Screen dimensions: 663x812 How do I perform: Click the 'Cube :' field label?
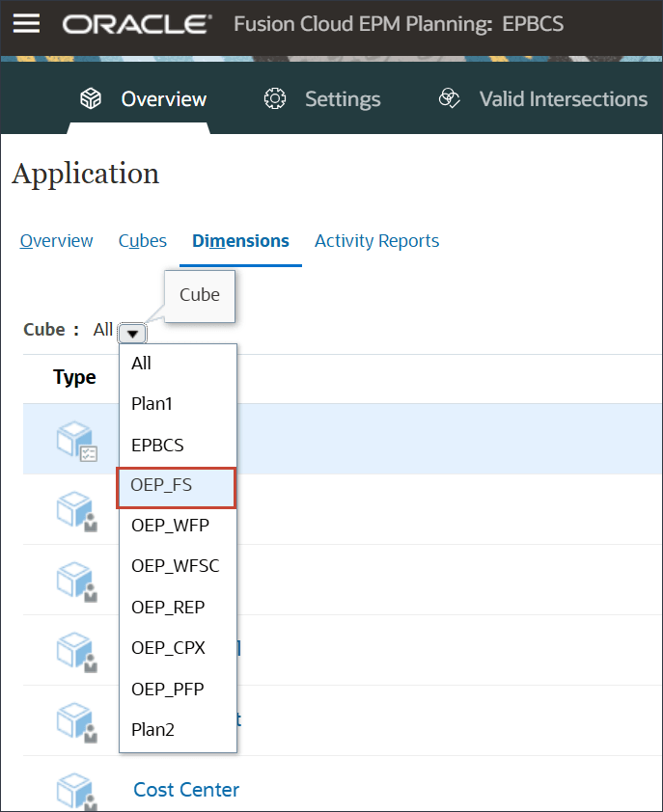(x=51, y=330)
